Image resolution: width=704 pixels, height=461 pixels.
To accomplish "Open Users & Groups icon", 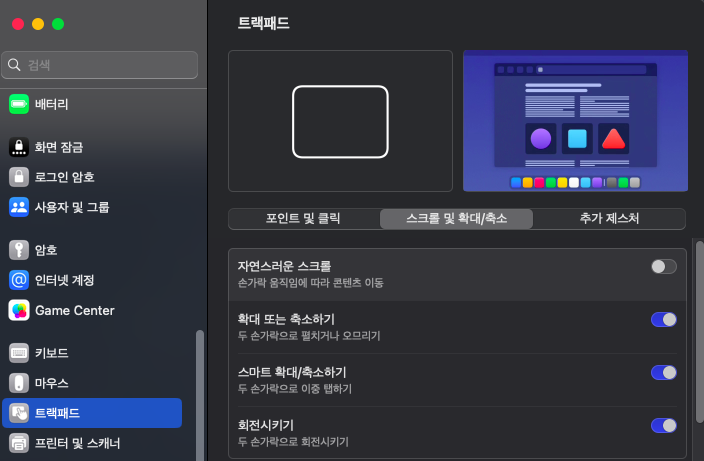I will [19, 207].
